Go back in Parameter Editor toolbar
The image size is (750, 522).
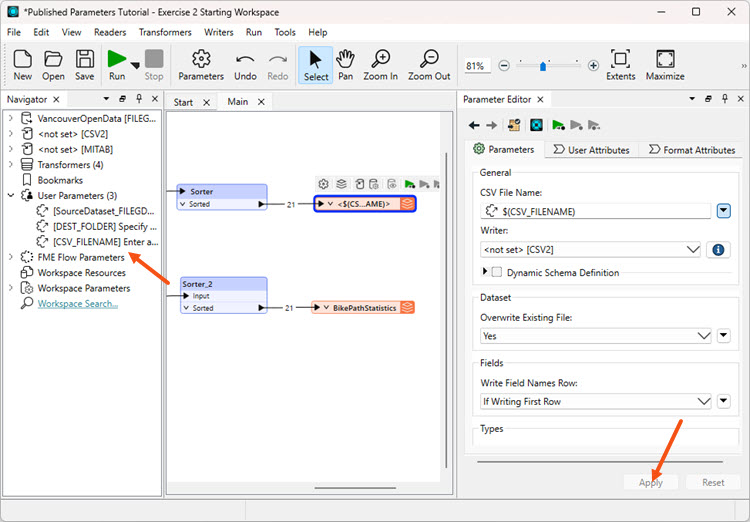[x=474, y=125]
